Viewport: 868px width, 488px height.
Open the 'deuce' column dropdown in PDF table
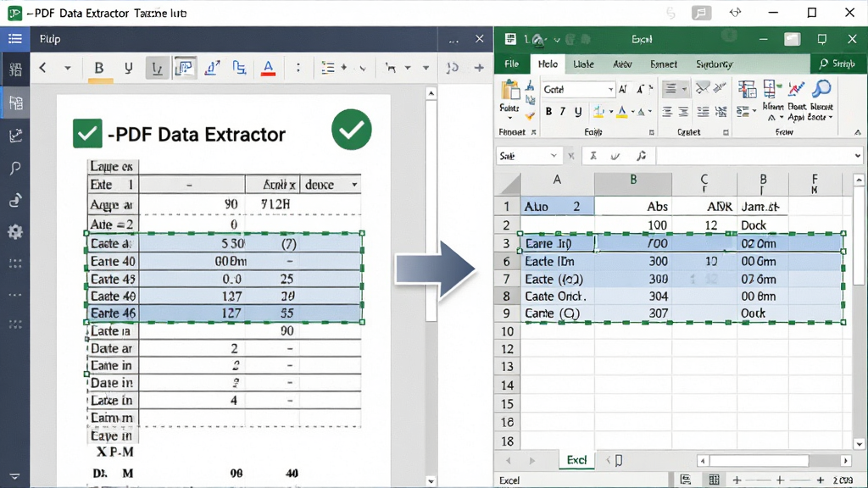point(354,185)
